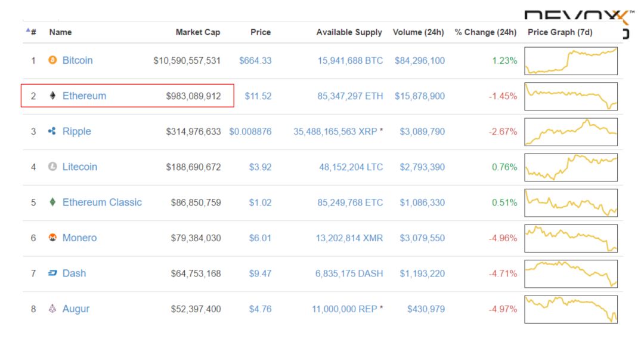Click Dash volume $1,193,220
This screenshot has height=363, width=644.
422,274
